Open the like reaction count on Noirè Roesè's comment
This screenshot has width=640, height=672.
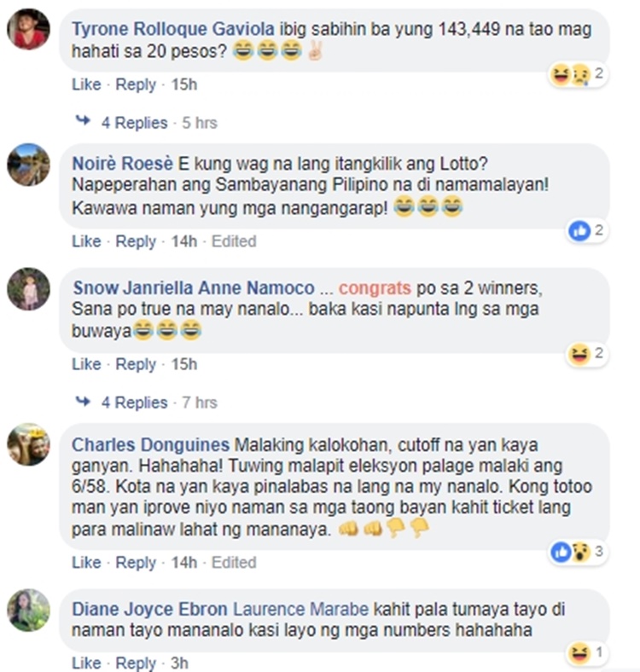pyautogui.click(x=586, y=231)
